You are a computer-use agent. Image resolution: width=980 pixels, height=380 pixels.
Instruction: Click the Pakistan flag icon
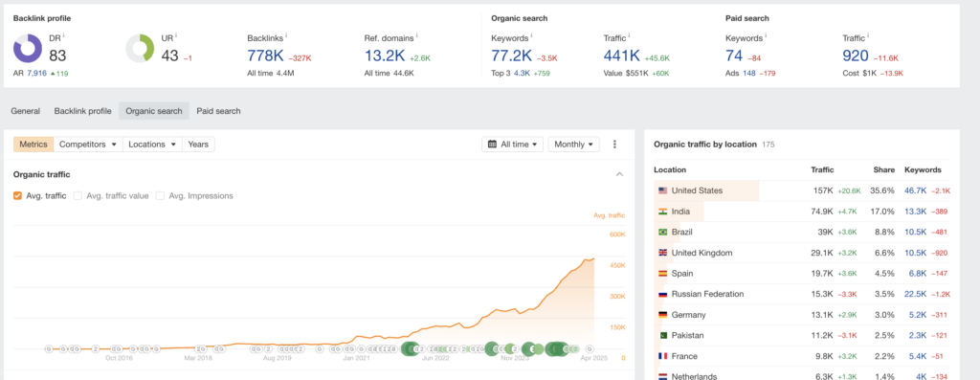[662, 336]
